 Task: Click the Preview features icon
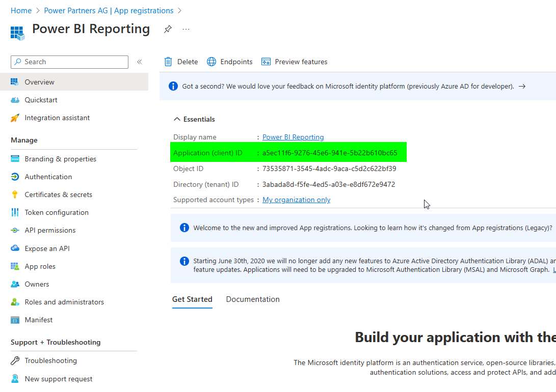(x=266, y=62)
